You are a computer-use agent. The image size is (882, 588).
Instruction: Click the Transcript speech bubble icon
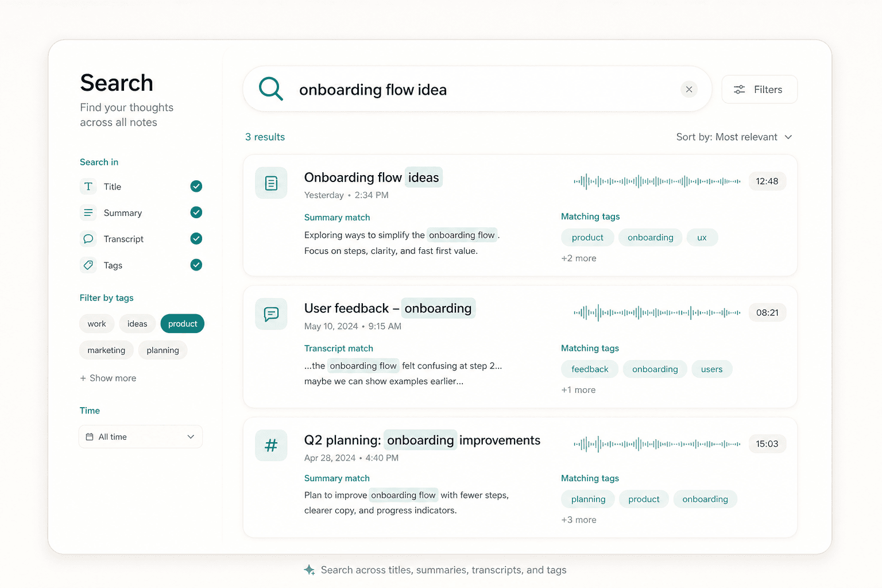[88, 239]
